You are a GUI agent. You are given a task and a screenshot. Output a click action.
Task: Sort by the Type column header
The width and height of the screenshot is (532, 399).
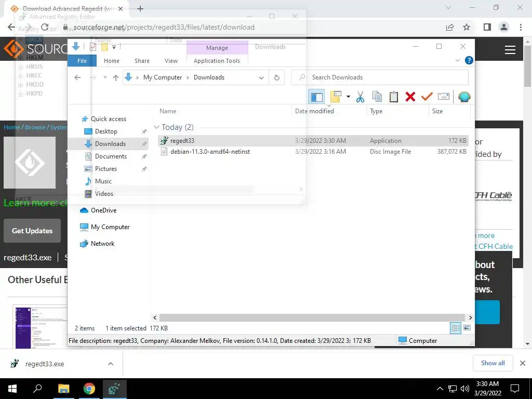(397, 111)
